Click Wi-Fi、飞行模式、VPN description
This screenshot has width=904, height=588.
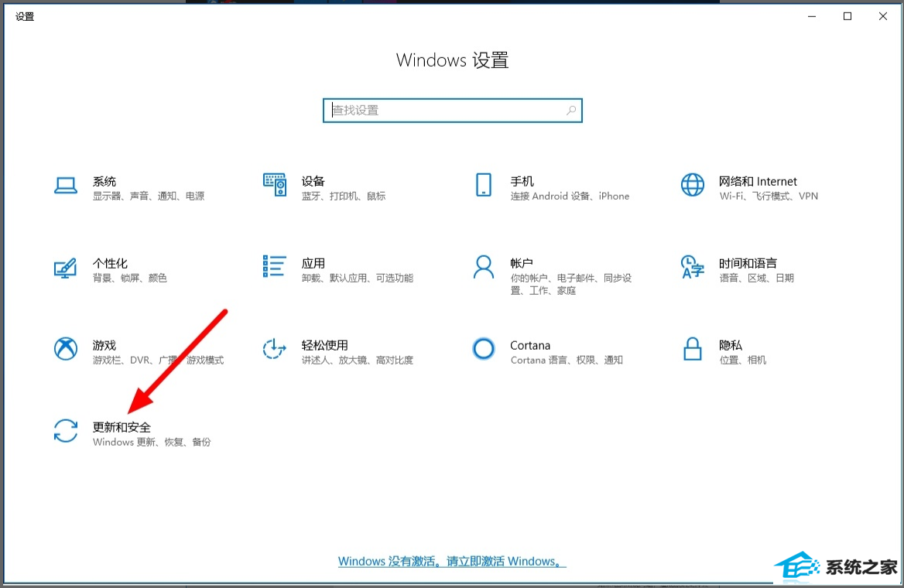coord(769,196)
